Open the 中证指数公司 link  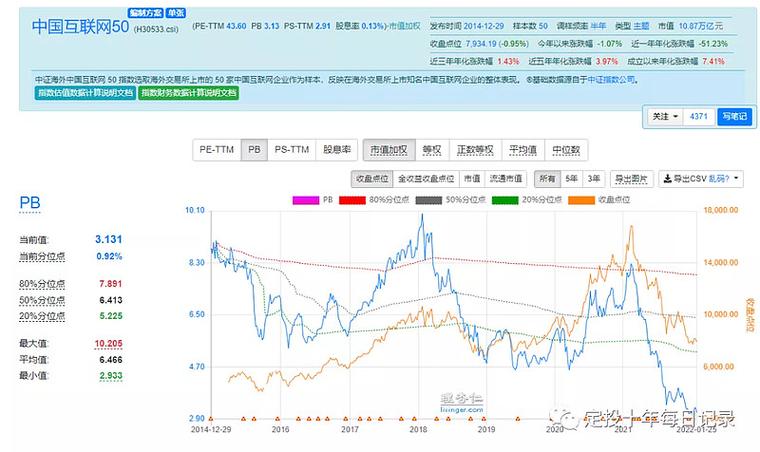(x=611, y=79)
